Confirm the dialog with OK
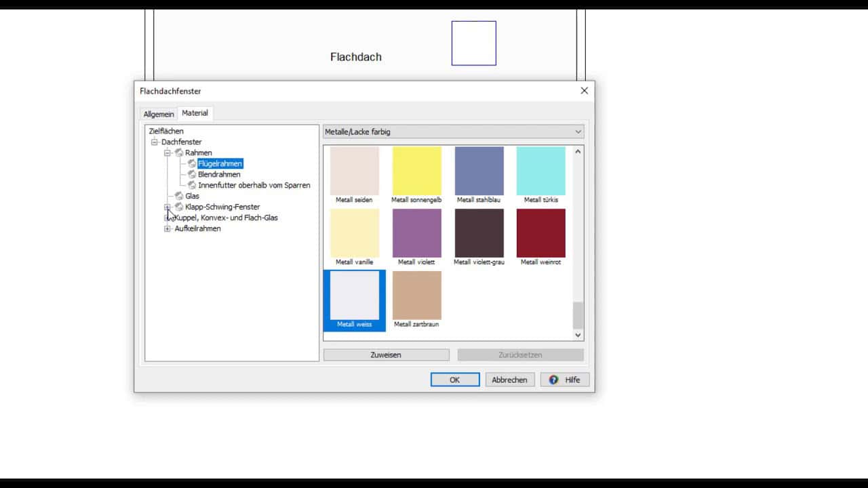This screenshot has width=868, height=488. pyautogui.click(x=454, y=380)
